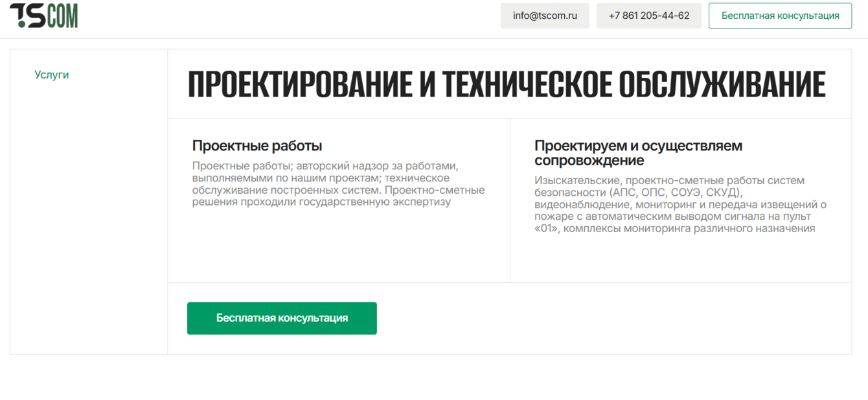Click the paragraph starting with Проектные работы; авторский надзор

pyautogui.click(x=338, y=184)
